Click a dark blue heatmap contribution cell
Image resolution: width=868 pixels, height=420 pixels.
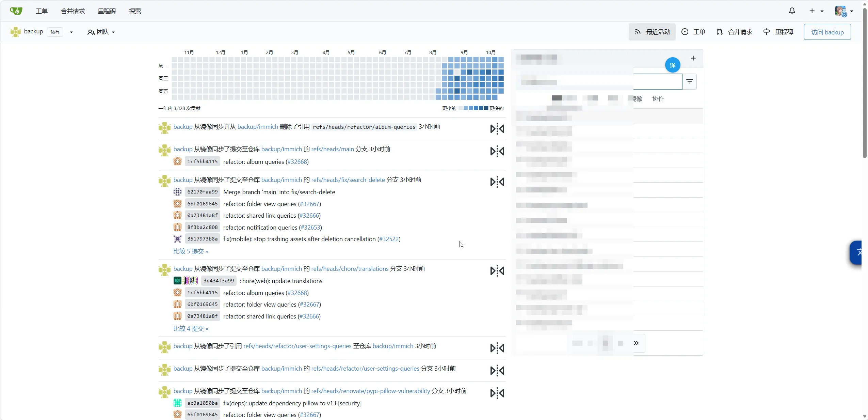point(457,91)
